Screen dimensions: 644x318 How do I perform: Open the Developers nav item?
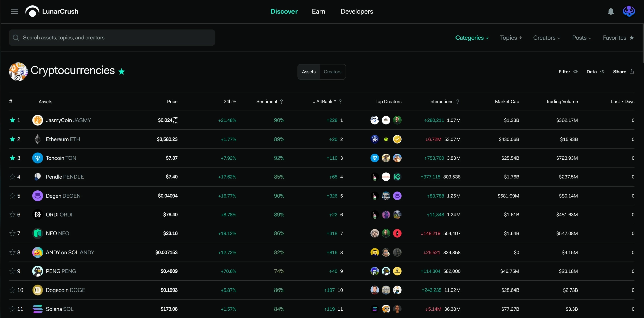[357, 11]
